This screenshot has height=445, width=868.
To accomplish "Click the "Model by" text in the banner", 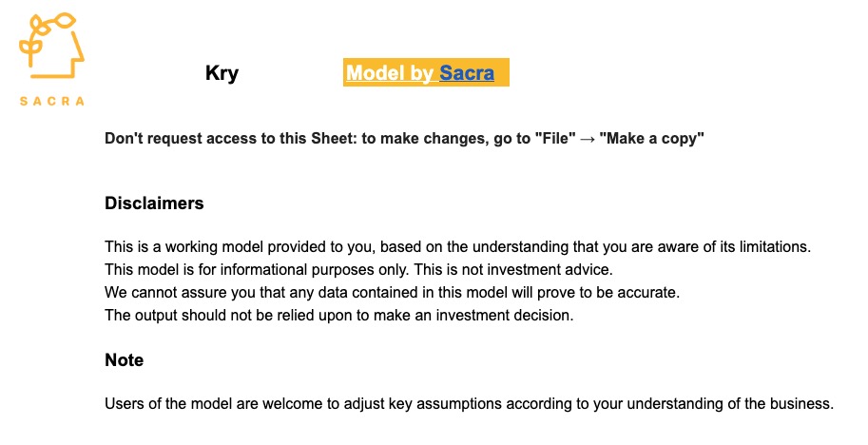I will pyautogui.click(x=390, y=72).
